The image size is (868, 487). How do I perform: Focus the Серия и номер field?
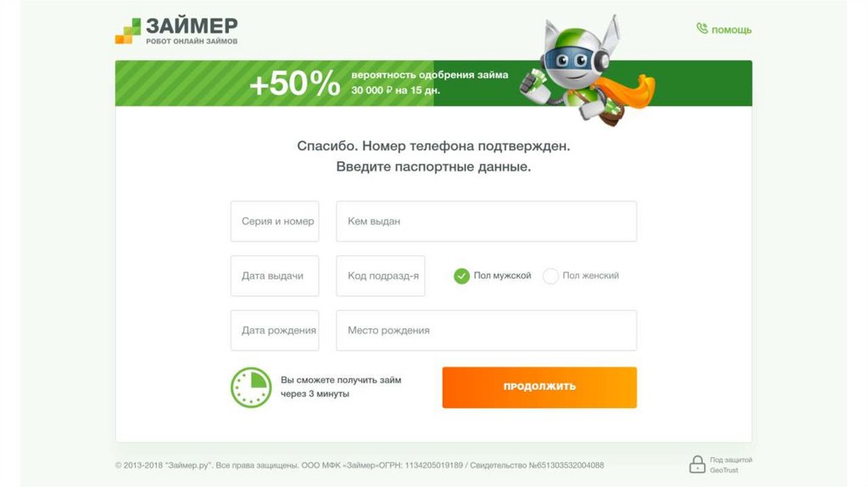(x=275, y=221)
